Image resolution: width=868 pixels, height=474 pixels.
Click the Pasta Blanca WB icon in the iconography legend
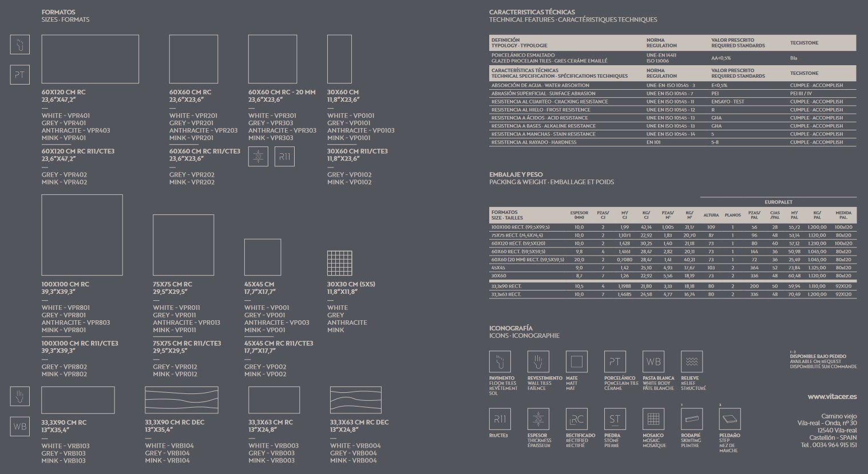(653, 361)
